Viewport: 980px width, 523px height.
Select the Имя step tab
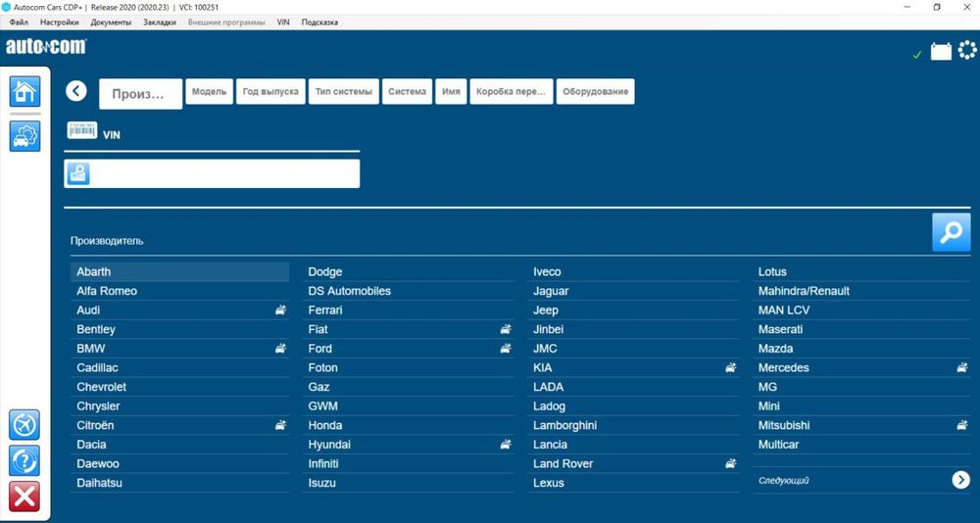451,91
